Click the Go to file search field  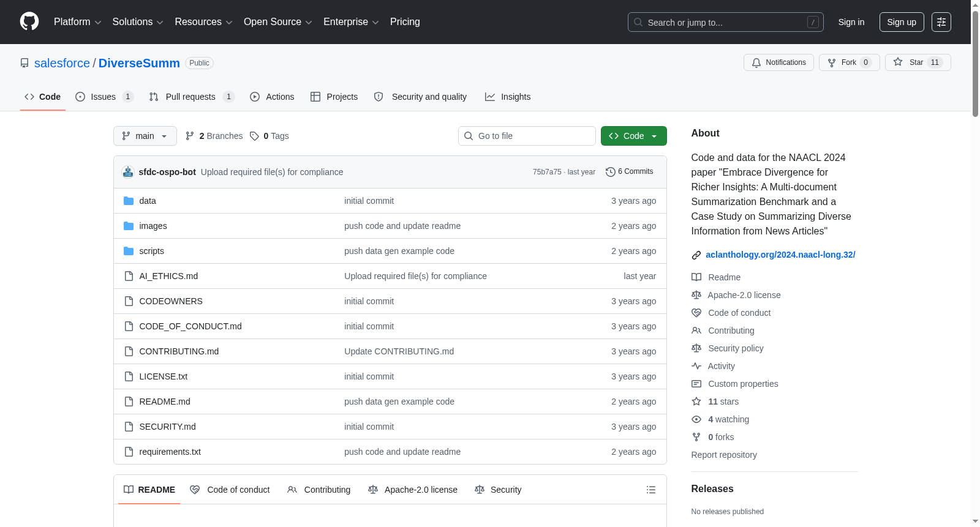[527, 136]
